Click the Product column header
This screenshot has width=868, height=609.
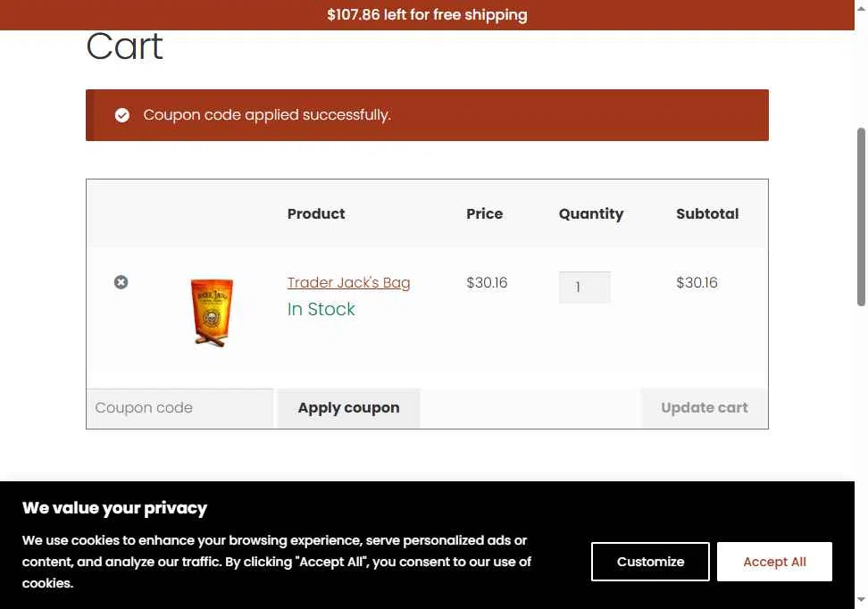tap(316, 213)
